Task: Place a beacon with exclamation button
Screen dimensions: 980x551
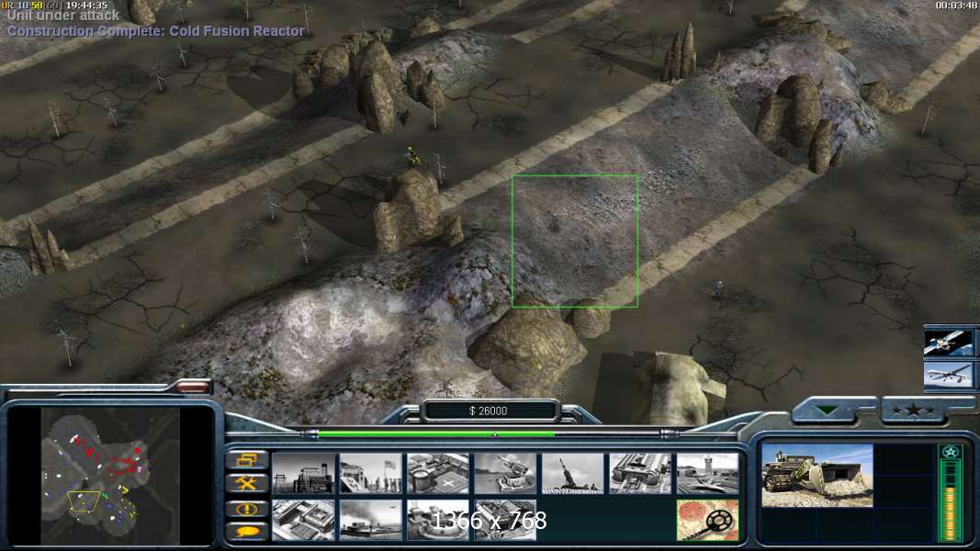Action: (x=247, y=508)
